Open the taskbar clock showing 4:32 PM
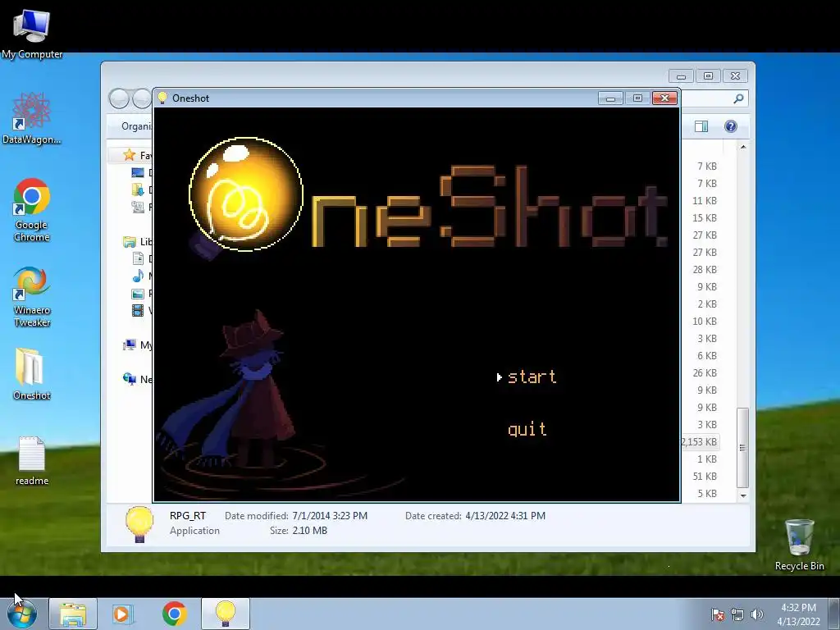Screen dimensions: 840x630 pos(798,614)
